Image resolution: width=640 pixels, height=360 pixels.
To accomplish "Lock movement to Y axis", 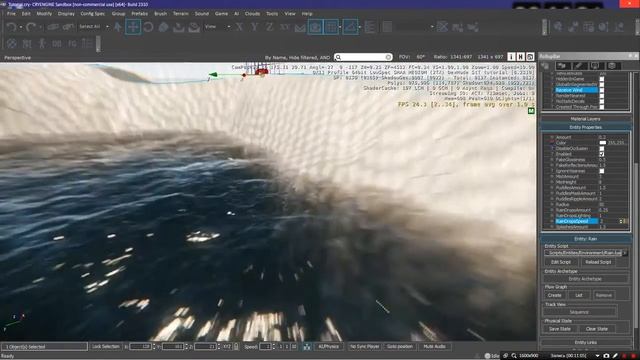I will (x=254, y=27).
